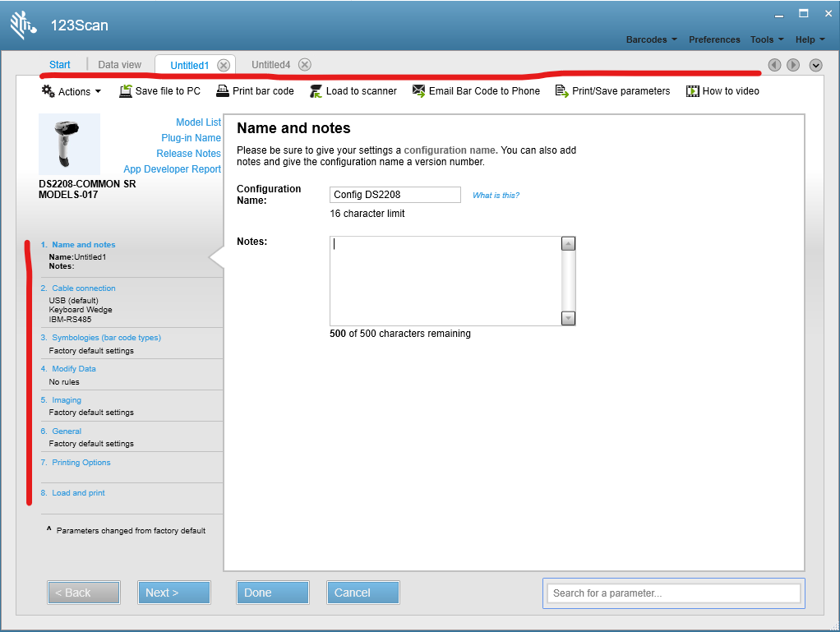Open the Model List link

(x=198, y=122)
